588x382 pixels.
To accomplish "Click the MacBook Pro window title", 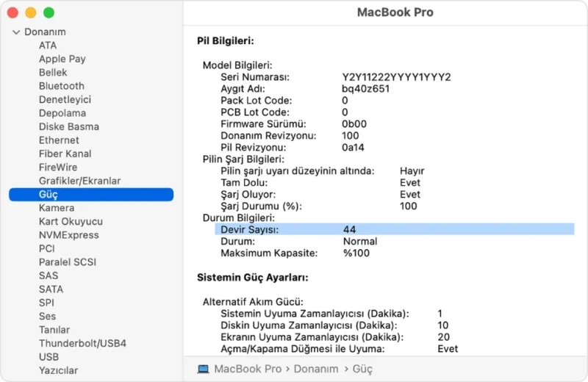I will pos(395,12).
